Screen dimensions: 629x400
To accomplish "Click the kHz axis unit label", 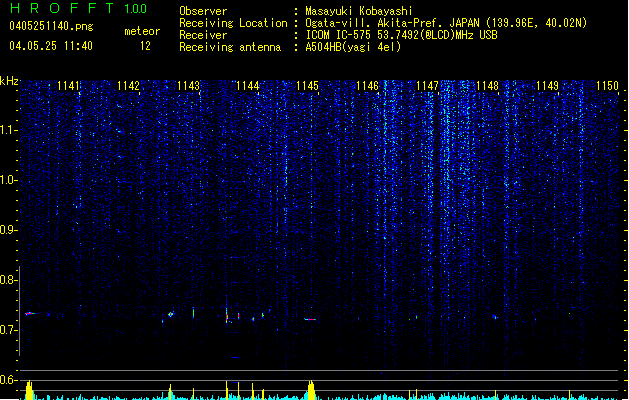I will (x=9, y=81).
